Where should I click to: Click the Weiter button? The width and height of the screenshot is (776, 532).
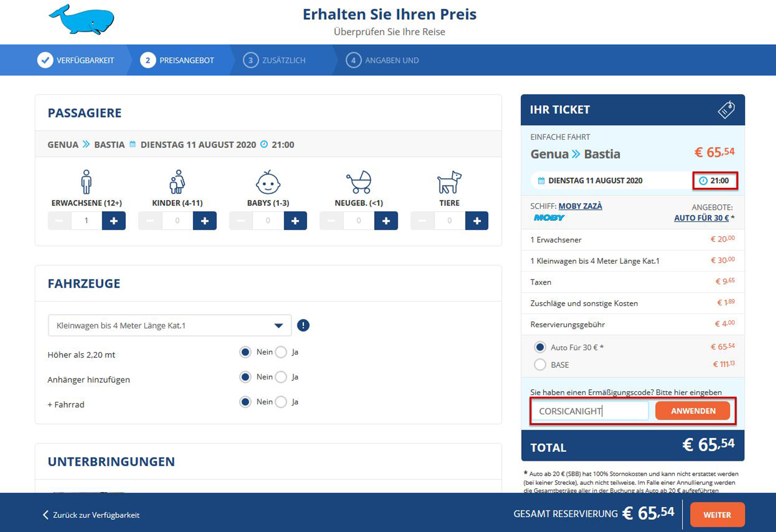[x=717, y=515]
